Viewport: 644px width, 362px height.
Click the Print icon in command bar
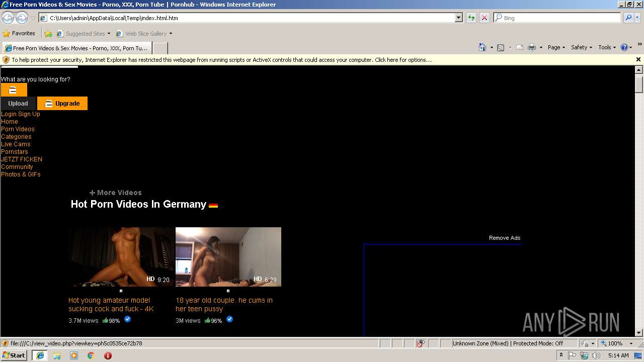pyautogui.click(x=532, y=47)
